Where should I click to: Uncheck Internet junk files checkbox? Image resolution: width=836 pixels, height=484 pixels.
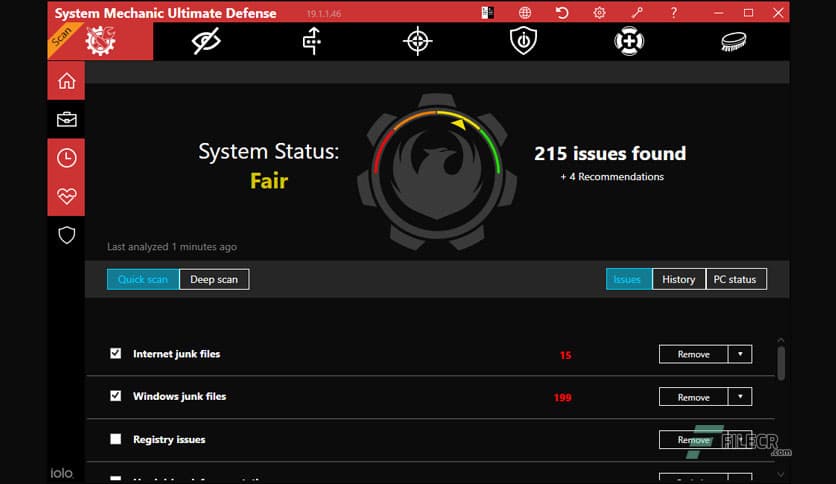pos(115,353)
